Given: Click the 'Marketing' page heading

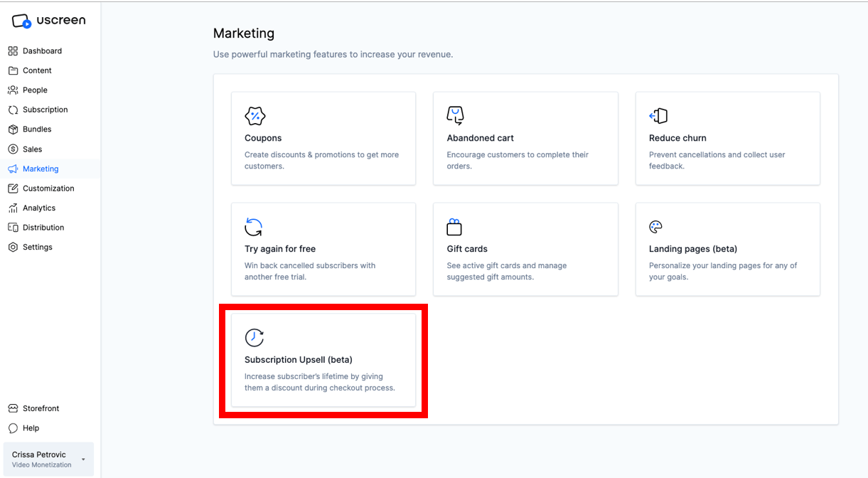Looking at the screenshot, I should tap(244, 33).
